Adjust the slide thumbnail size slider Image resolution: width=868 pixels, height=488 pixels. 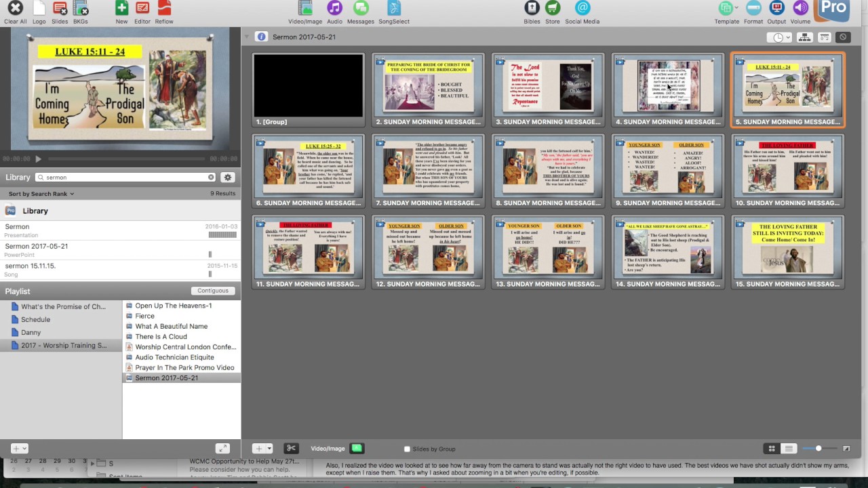(x=818, y=449)
